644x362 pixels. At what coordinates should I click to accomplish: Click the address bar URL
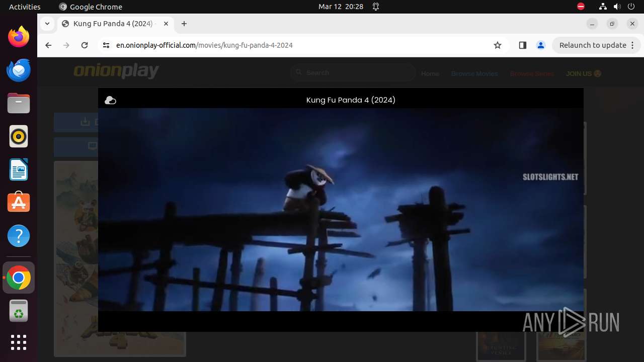pyautogui.click(x=204, y=45)
